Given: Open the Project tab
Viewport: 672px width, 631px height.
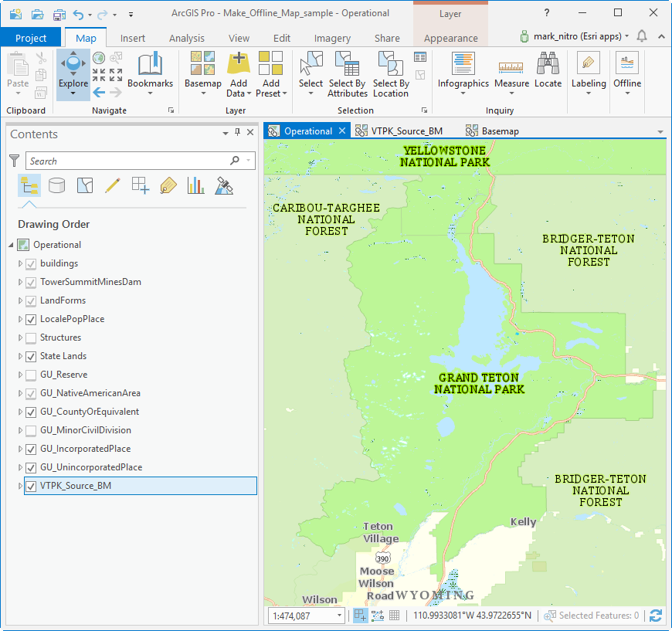Looking at the screenshot, I should point(31,38).
